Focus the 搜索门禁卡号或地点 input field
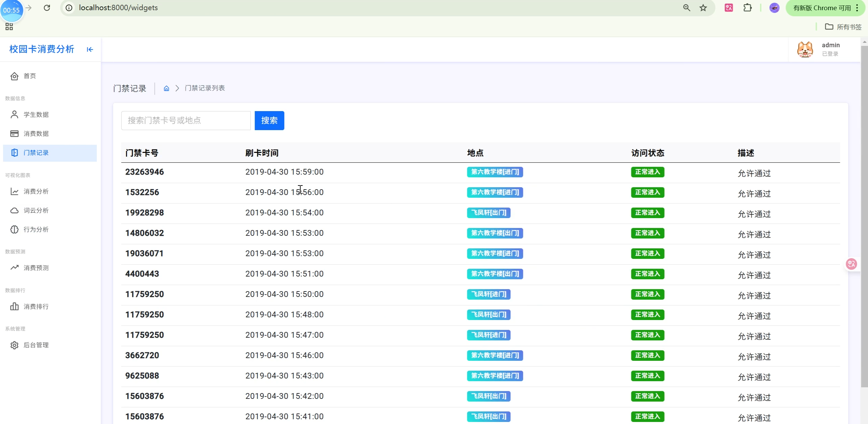Image resolution: width=868 pixels, height=424 pixels. [x=186, y=120]
